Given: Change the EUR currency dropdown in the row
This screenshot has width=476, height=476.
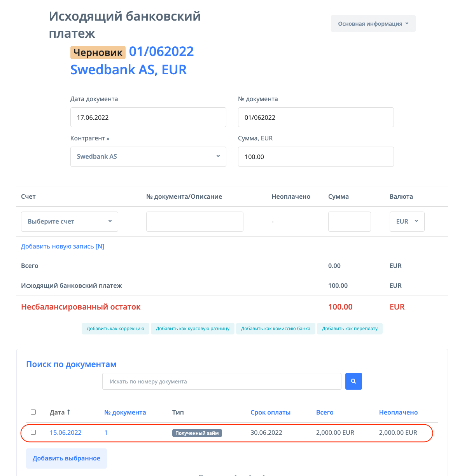Looking at the screenshot, I should [x=407, y=222].
